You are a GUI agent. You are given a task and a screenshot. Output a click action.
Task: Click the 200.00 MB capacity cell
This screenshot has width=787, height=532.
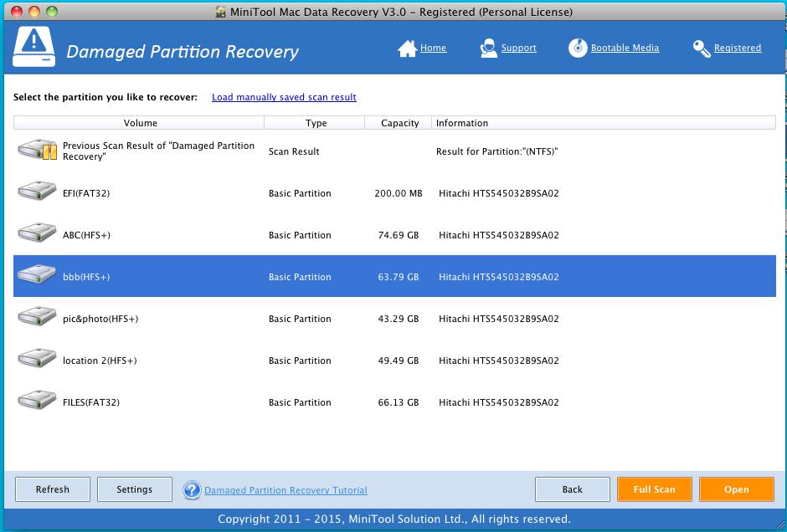click(x=399, y=193)
